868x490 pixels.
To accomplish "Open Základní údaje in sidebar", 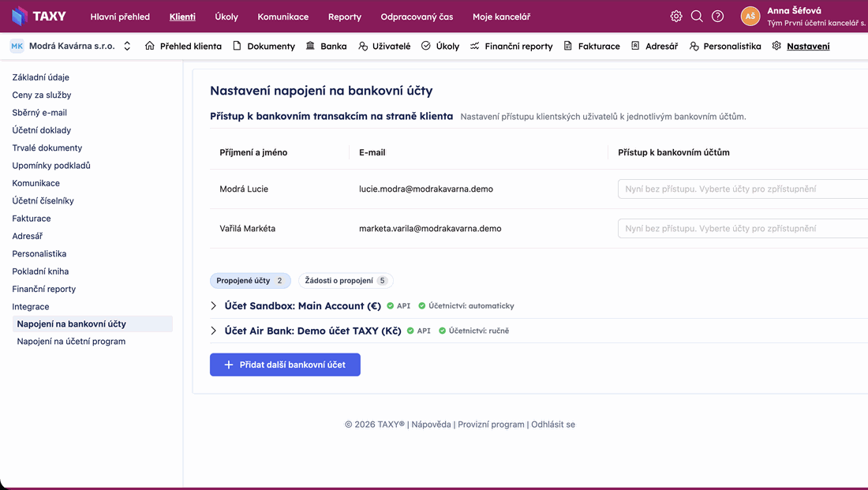I will click(x=40, y=77).
